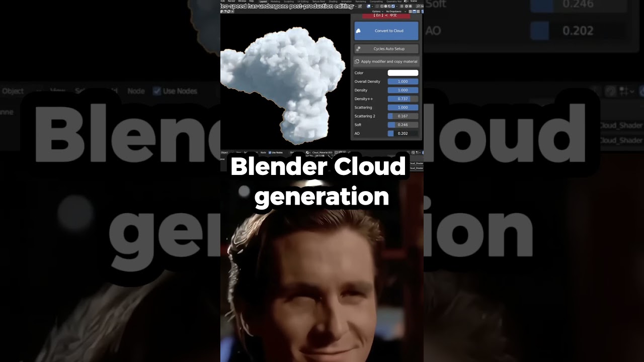The image size is (644, 362).
Task: Click the Cycles Auto Setup button
Action: point(386,49)
